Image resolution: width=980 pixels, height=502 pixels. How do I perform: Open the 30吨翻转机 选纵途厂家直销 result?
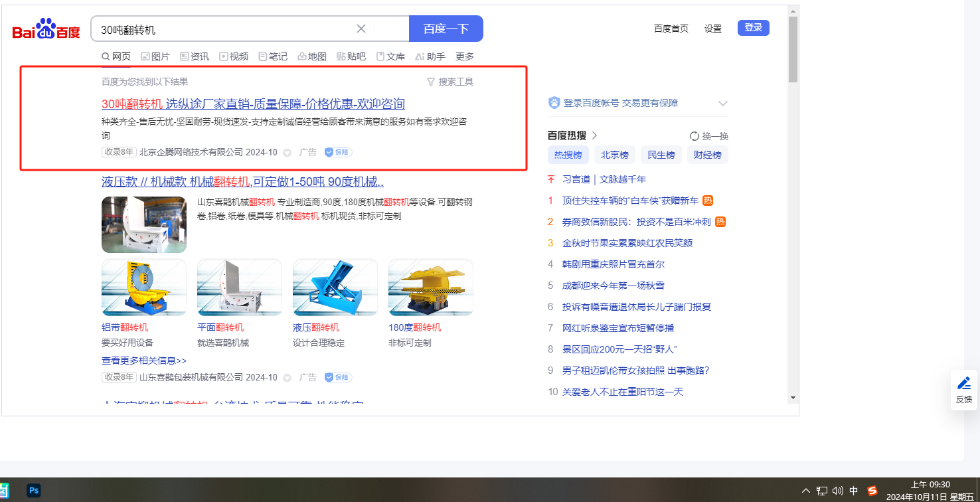point(253,104)
